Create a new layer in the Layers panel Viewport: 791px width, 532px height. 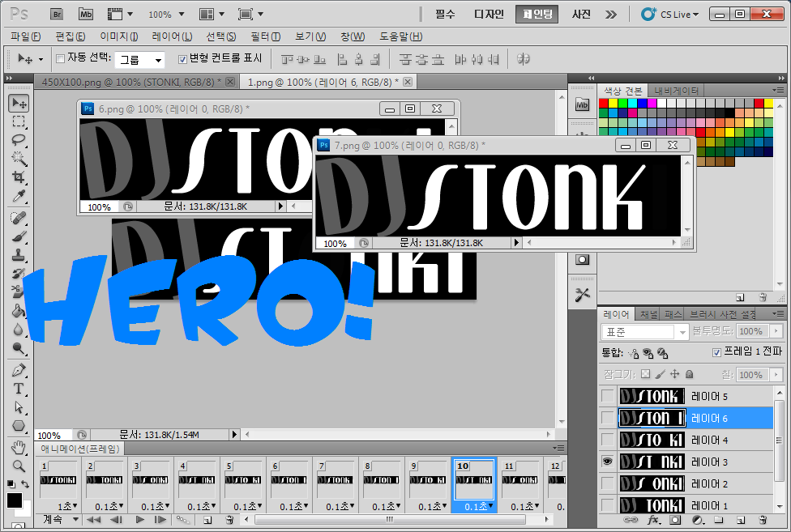click(x=741, y=520)
